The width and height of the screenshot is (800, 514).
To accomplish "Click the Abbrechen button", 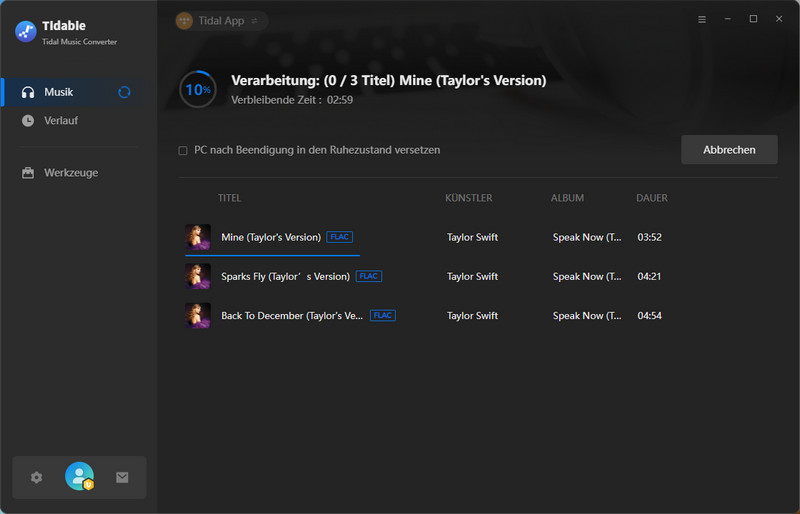I will (x=729, y=150).
